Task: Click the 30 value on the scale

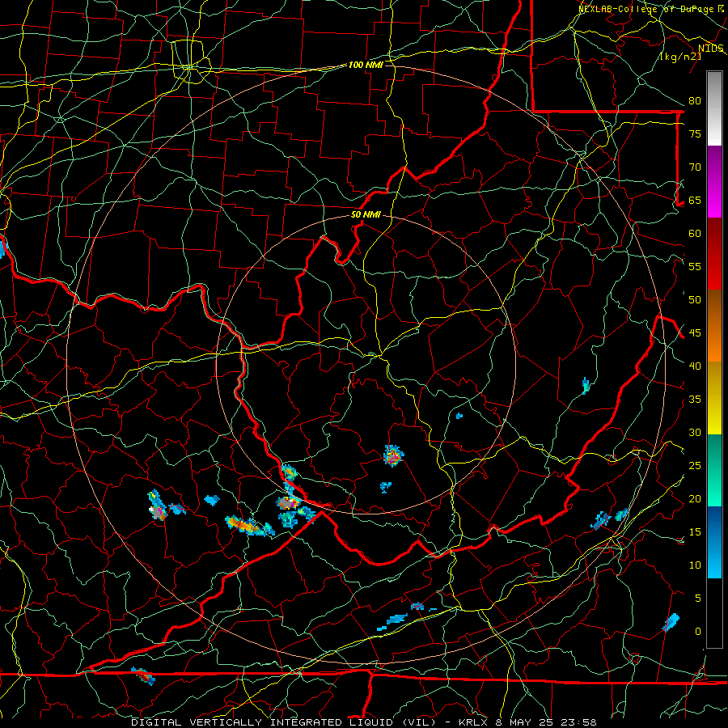Action: coord(695,432)
